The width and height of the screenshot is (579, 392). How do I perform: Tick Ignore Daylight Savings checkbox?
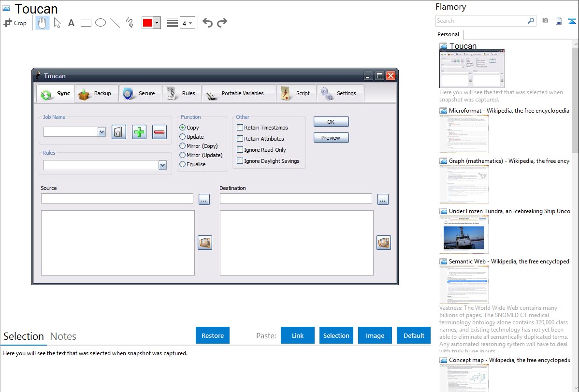[240, 161]
